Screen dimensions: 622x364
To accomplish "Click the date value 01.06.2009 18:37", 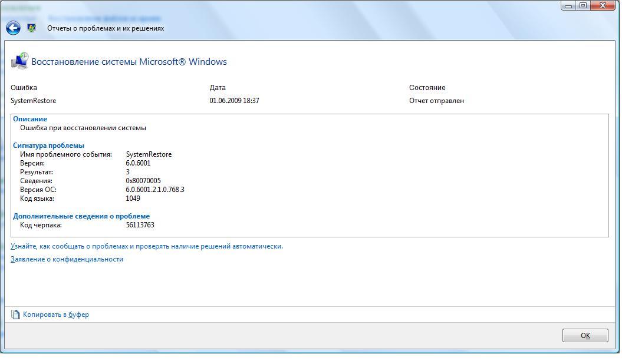I will pos(234,101).
